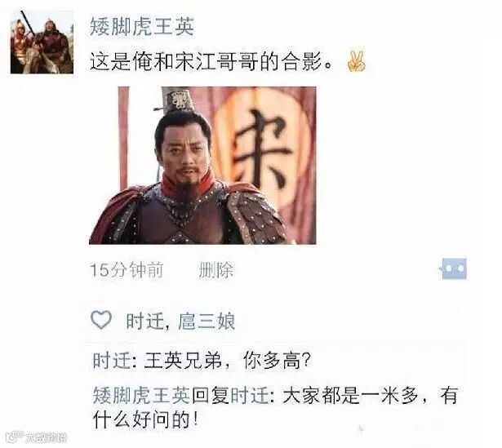Open the poster's avatar picture
Image resolution: width=502 pixels, height=448 pixels.
pos(42,42)
